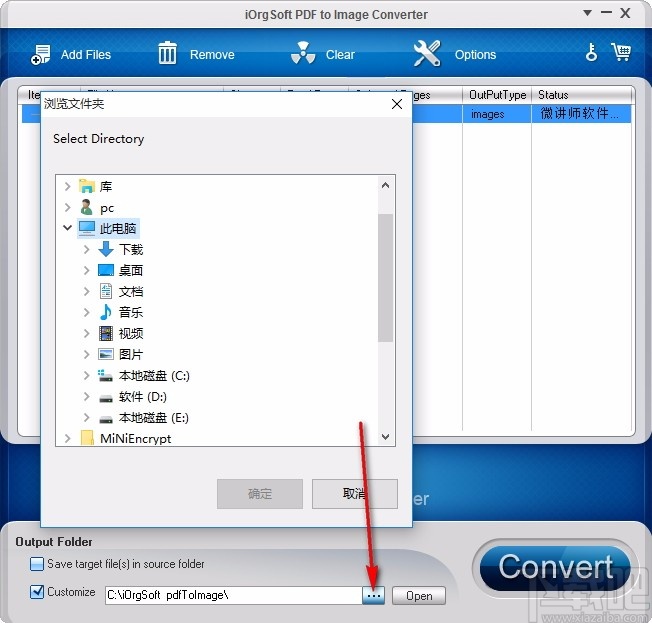Click the Convert button

point(556,567)
